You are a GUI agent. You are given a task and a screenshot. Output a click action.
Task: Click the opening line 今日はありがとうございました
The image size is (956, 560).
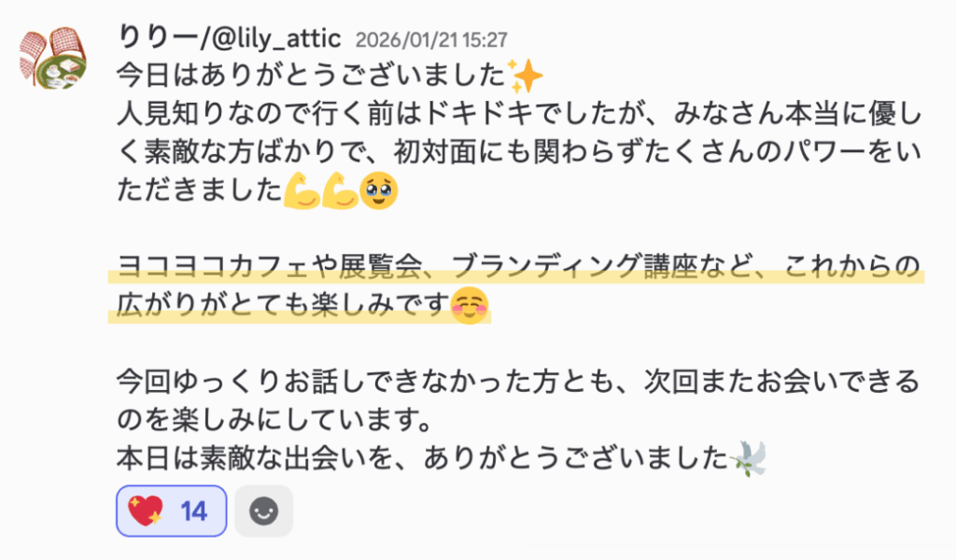[x=311, y=77]
